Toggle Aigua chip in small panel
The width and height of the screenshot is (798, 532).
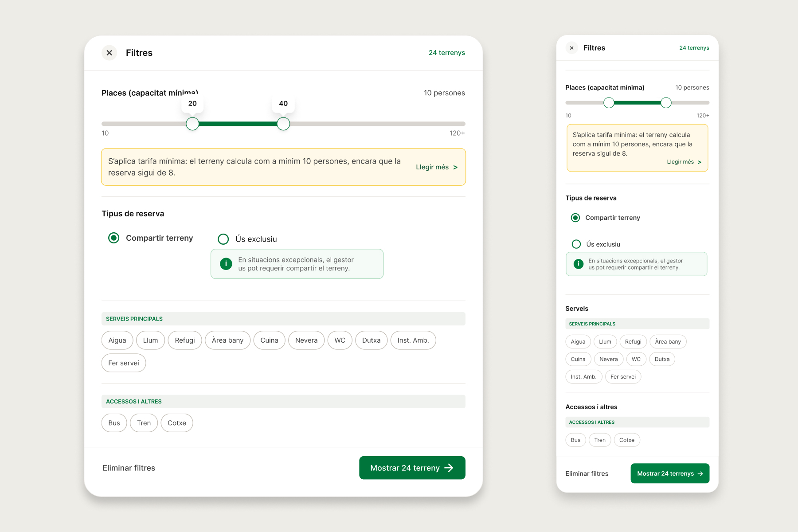click(578, 342)
